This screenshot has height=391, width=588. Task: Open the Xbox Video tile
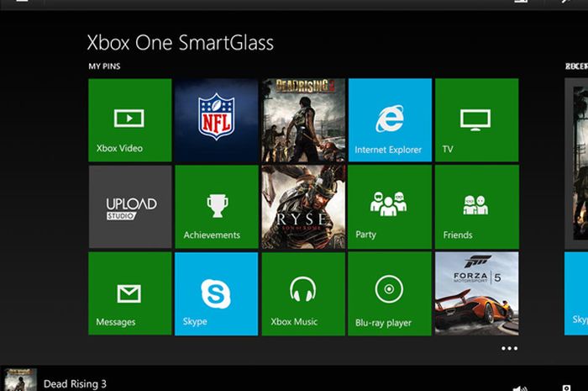tap(129, 120)
